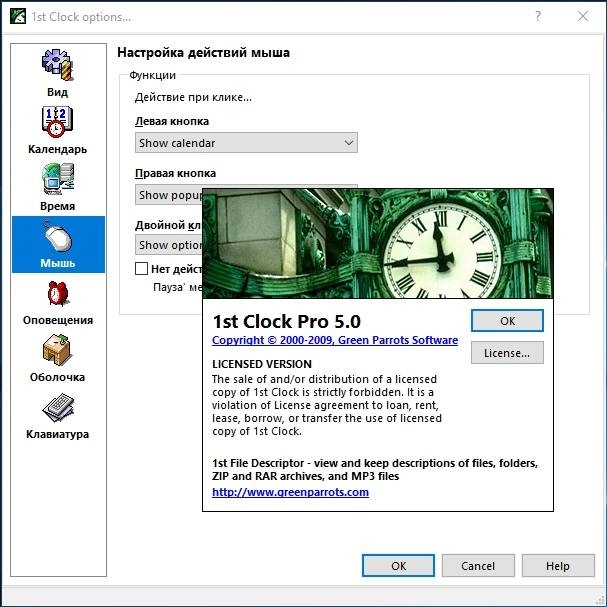This screenshot has width=607, height=607.
Task: Follow the Copyright Green Parrots Software link
Action: [x=335, y=340]
